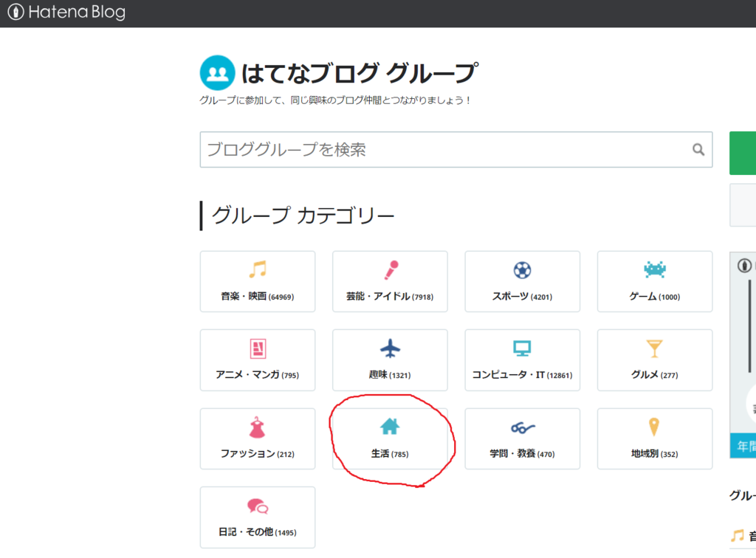756x558 pixels.
Task: Click the Hatena Blog logo
Action: 66,12
